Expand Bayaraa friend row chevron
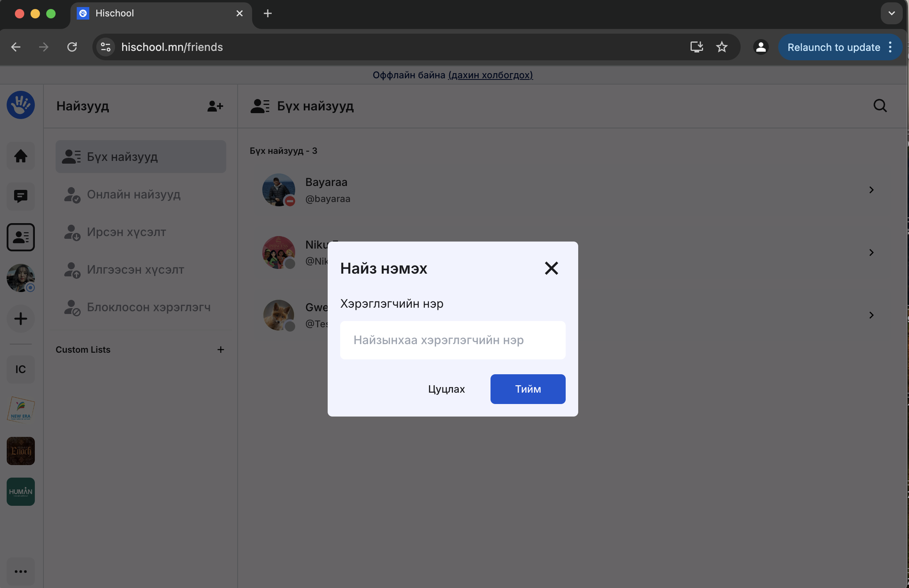This screenshot has width=909, height=588. coord(871,190)
